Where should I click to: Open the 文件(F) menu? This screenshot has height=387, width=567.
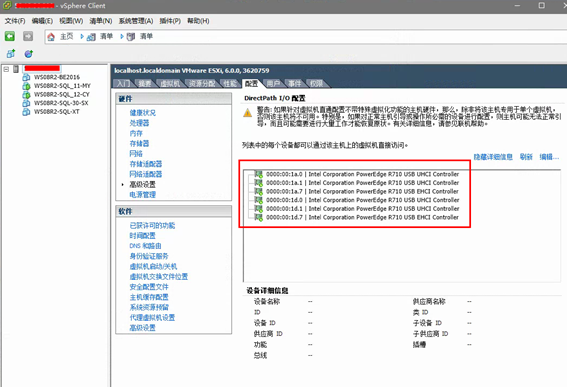click(x=15, y=21)
